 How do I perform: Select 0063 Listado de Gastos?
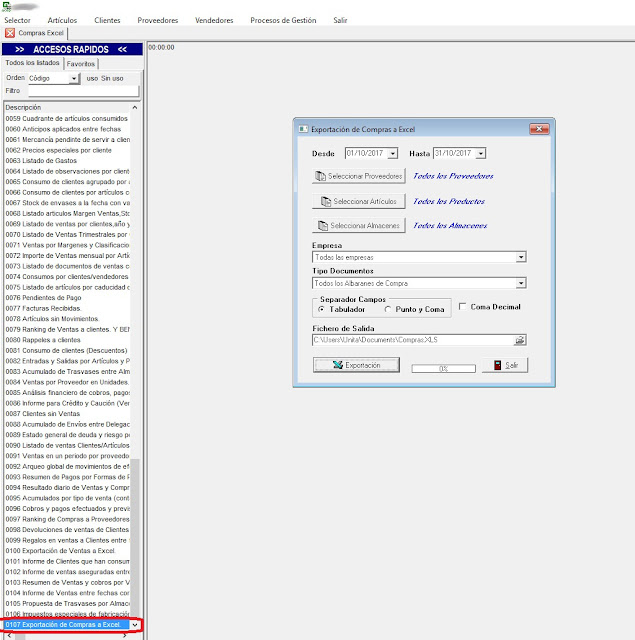tap(67, 161)
